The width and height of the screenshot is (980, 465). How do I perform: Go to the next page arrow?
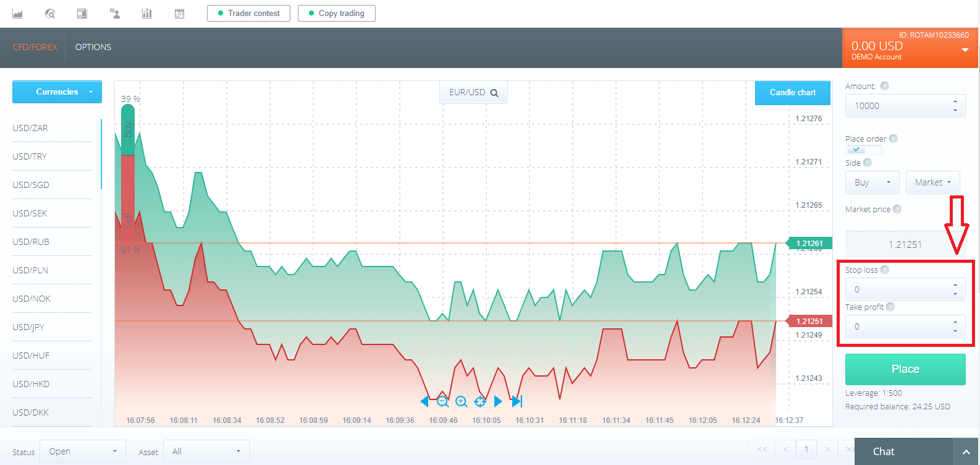pos(827,450)
